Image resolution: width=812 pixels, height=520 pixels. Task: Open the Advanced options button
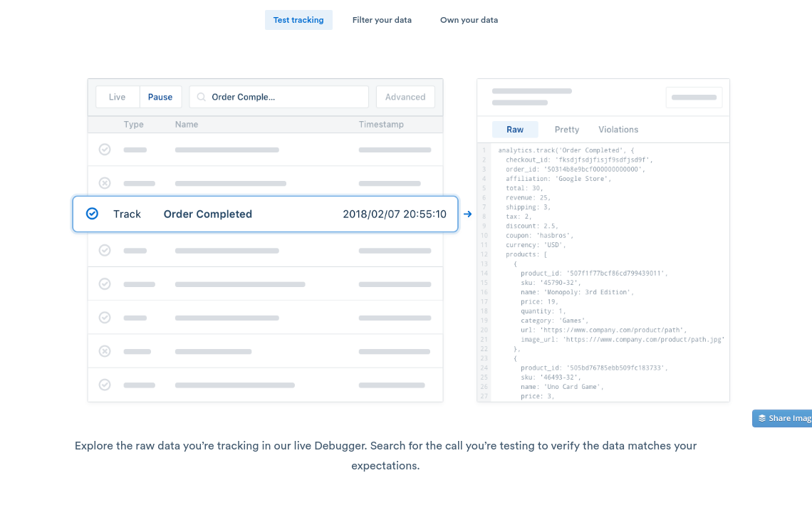pyautogui.click(x=405, y=97)
